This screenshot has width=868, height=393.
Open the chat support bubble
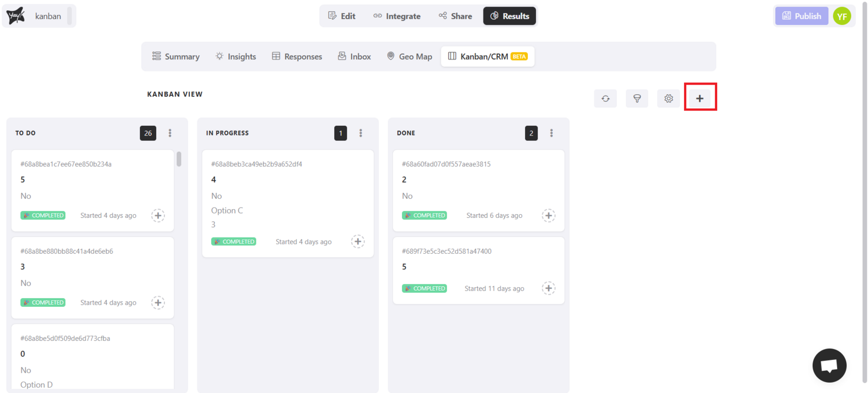pos(829,365)
